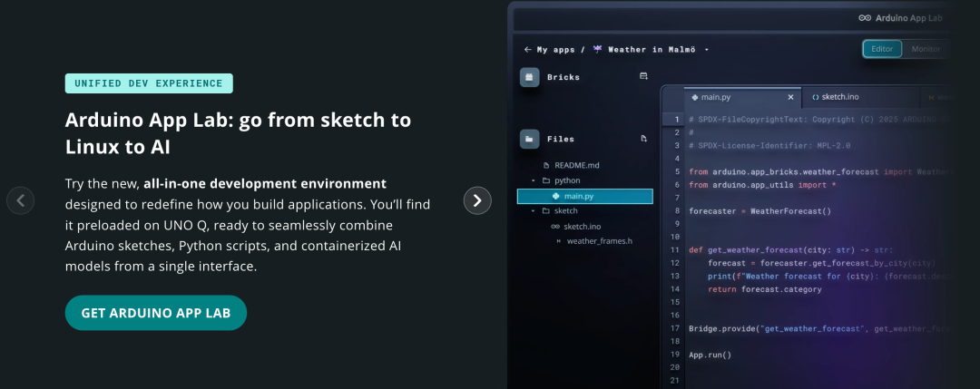
Task: Open weather_frames.h in the file tree
Action: (x=600, y=241)
